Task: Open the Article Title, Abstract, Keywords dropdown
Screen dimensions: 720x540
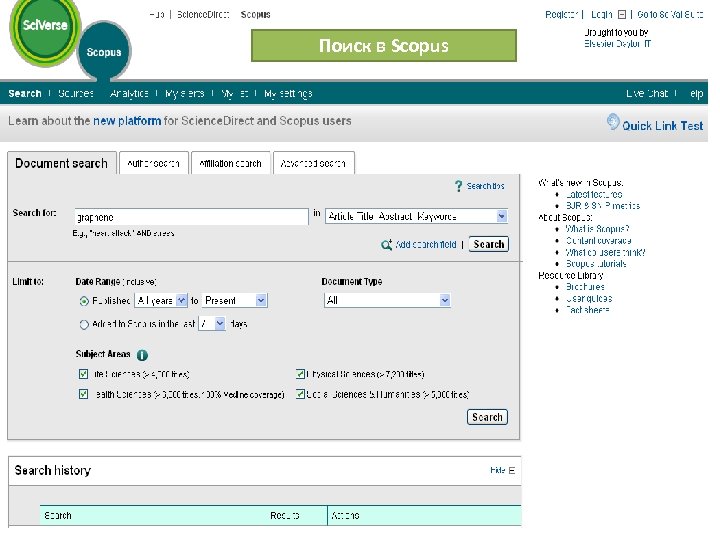Action: point(416,216)
